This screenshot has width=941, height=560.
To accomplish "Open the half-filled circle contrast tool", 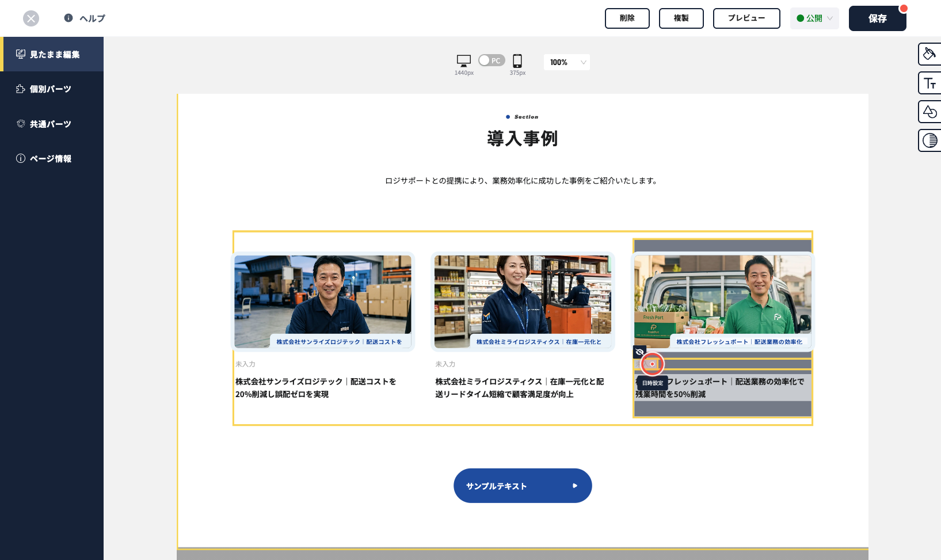I will tap(929, 140).
